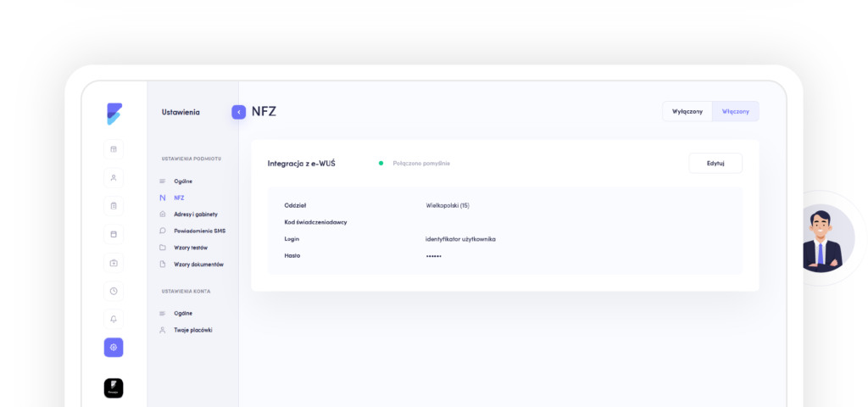Open the notifications bell icon
This screenshot has width=868, height=407.
114,319
